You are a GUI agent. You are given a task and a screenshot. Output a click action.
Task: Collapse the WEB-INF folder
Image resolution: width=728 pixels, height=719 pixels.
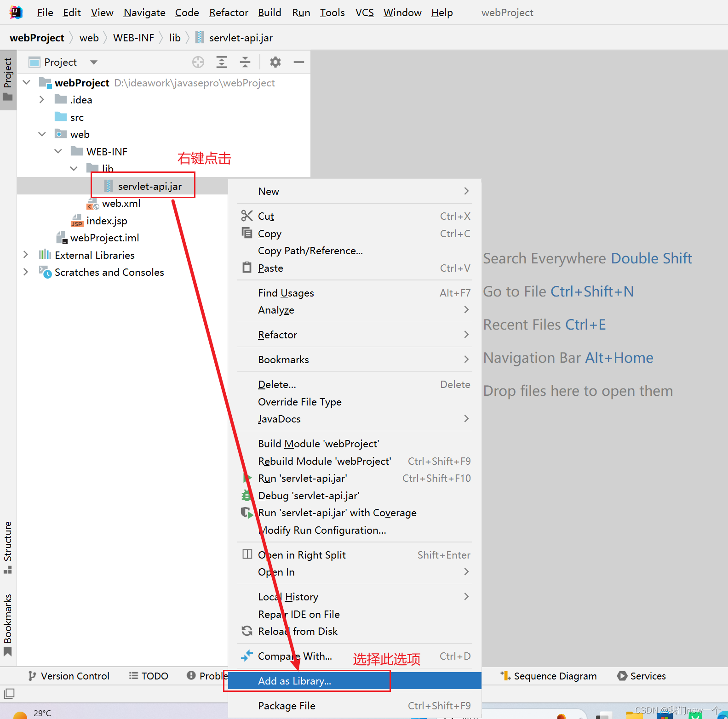click(58, 151)
